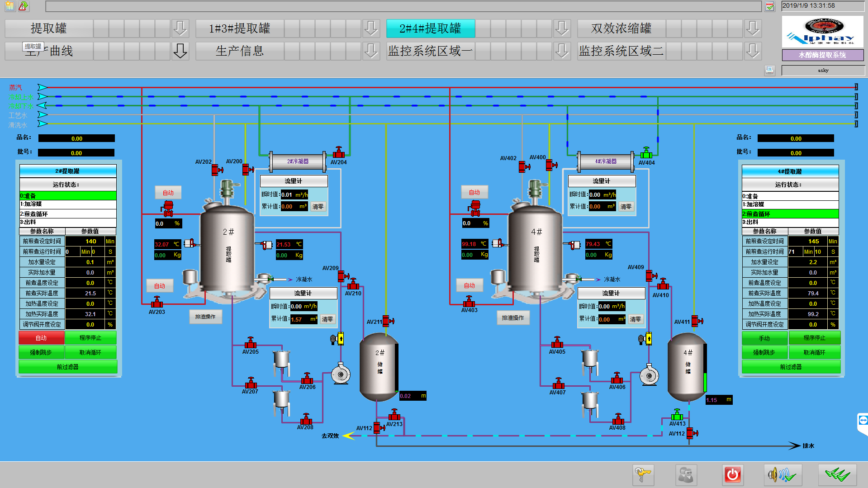The image size is (868, 488).
Task: Click green valve AV404 on 4# condenser
Action: [x=646, y=152]
